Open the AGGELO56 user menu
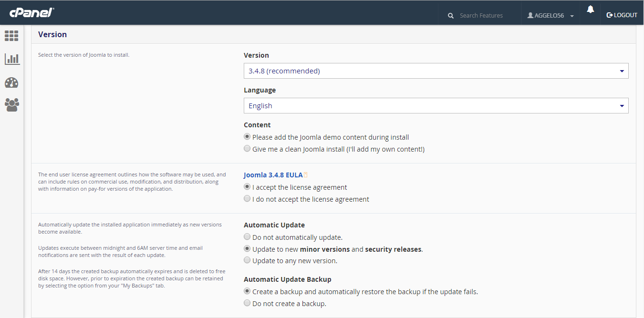The height and width of the screenshot is (318, 644). pos(551,15)
